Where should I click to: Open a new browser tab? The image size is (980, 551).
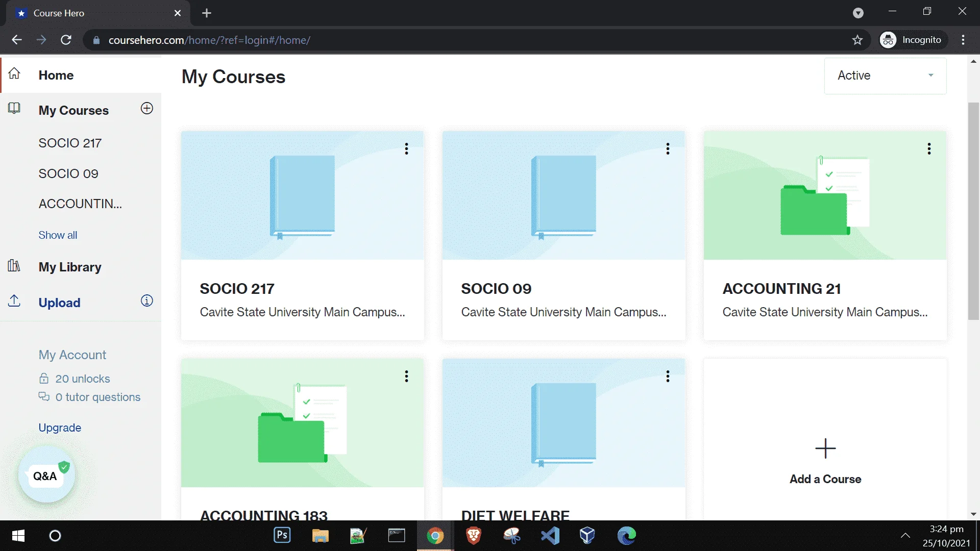[x=207, y=13]
